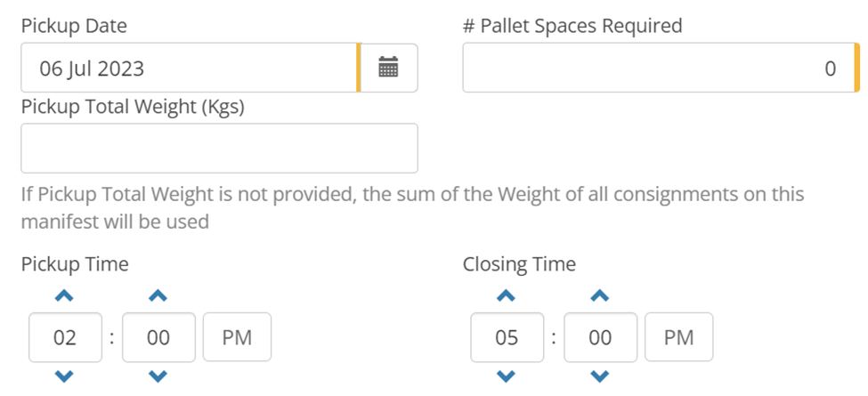Image resolution: width=868 pixels, height=396 pixels.
Task: Click the Pickup Total Weight (Kgs) label
Action: click(133, 107)
